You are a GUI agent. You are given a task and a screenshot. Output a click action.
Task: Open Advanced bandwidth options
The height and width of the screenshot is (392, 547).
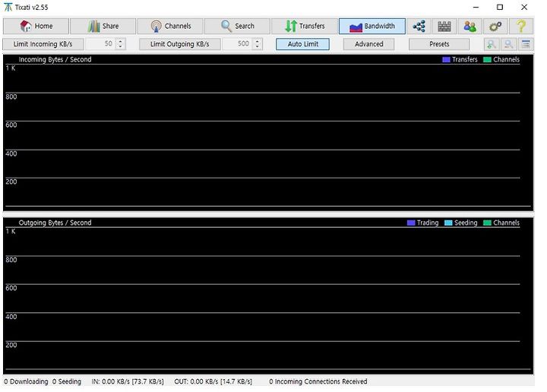[368, 44]
